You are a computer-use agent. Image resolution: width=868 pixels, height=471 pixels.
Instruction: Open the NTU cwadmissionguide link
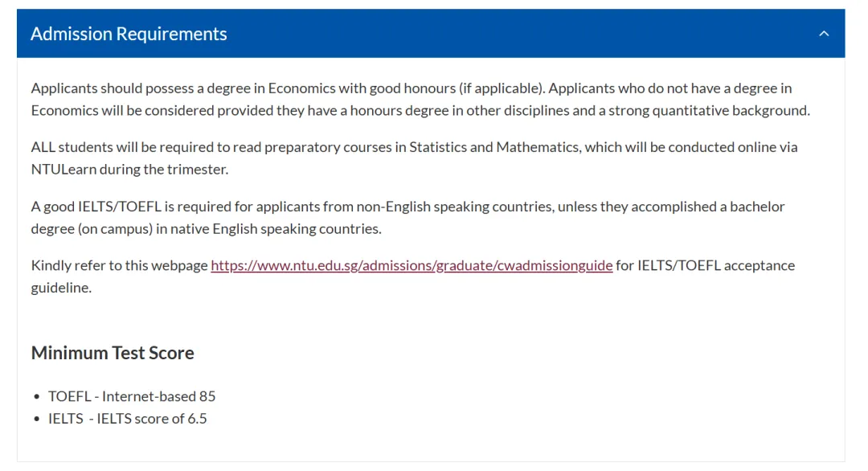tap(411, 265)
